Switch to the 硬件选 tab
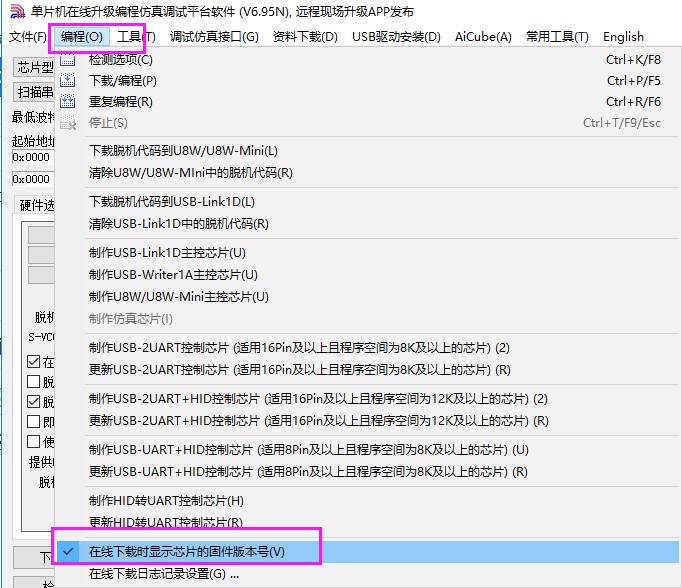Viewport: 682px width, 588px height. coord(35,205)
